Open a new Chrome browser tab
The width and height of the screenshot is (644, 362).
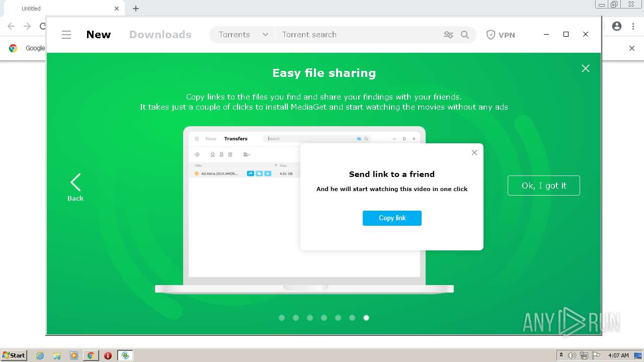[x=136, y=9]
